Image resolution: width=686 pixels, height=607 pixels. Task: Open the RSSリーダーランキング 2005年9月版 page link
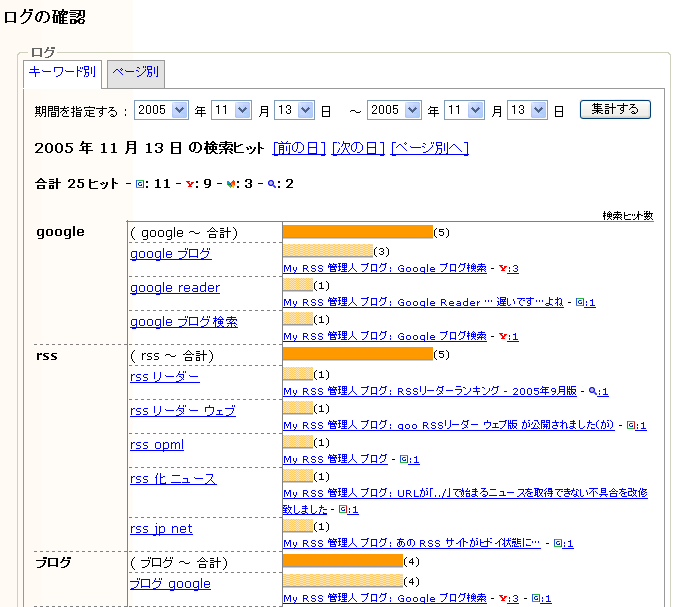pyautogui.click(x=430, y=392)
